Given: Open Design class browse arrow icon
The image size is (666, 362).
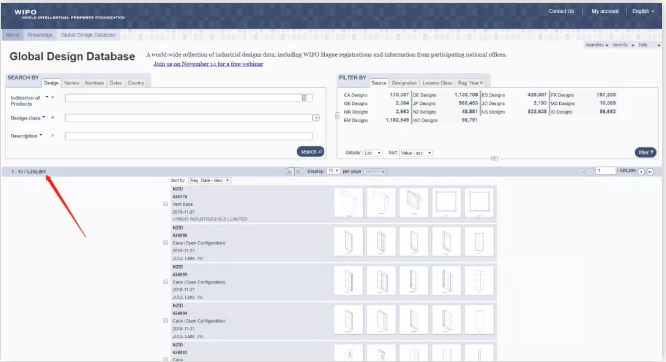Looking at the screenshot, I should [316, 118].
